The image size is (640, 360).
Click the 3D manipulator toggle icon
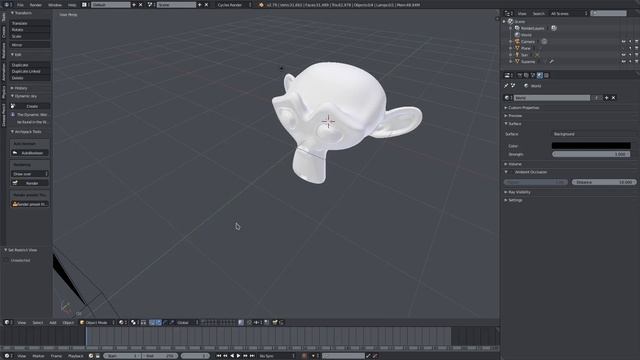152,322
